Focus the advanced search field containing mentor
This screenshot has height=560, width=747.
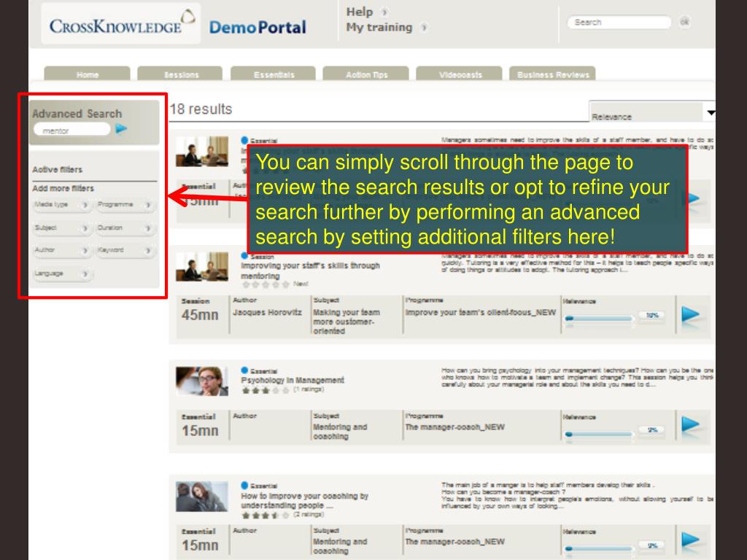click(72, 130)
